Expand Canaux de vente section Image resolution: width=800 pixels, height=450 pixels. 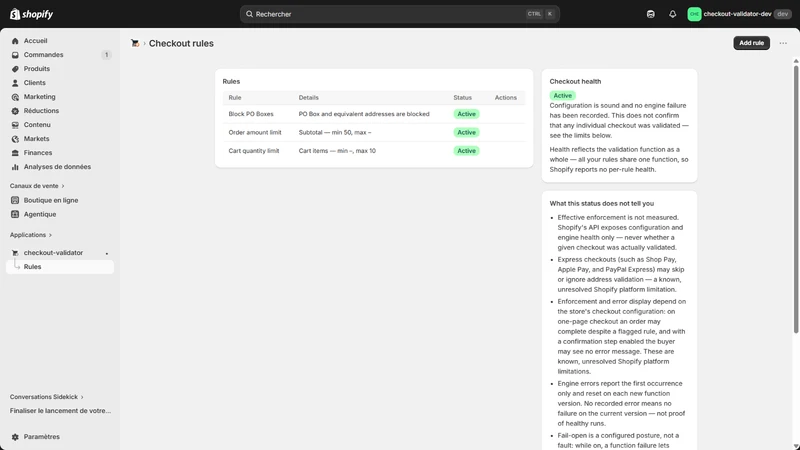[x=37, y=186]
